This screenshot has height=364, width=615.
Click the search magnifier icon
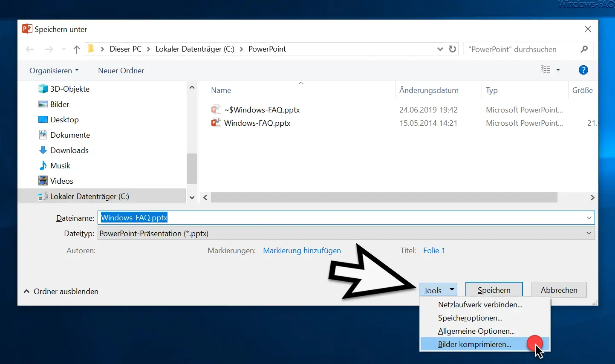584,49
